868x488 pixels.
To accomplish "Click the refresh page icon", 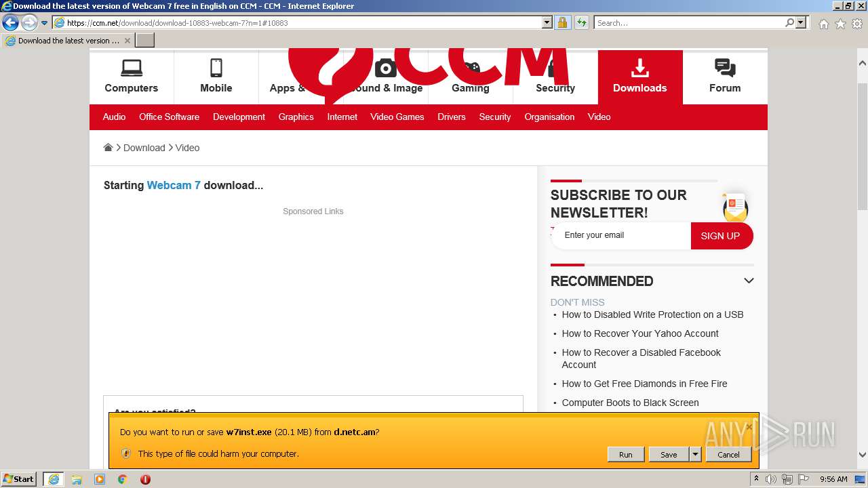I will point(581,23).
